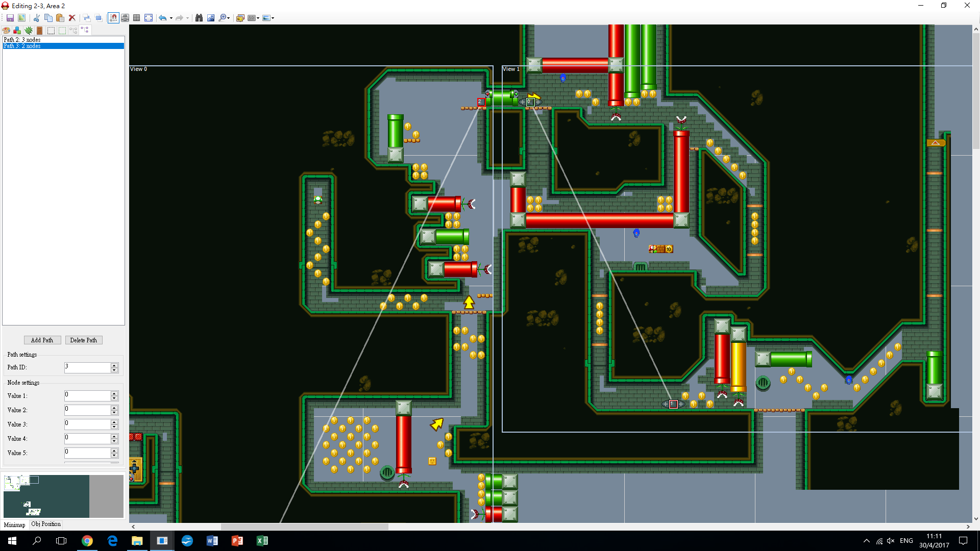Open File Explorer from the taskbar
The width and height of the screenshot is (980, 551).
coord(137,541)
